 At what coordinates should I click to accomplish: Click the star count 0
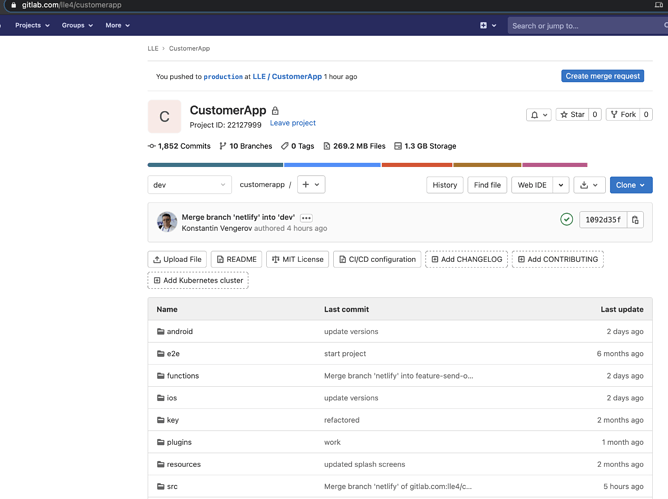[595, 114]
